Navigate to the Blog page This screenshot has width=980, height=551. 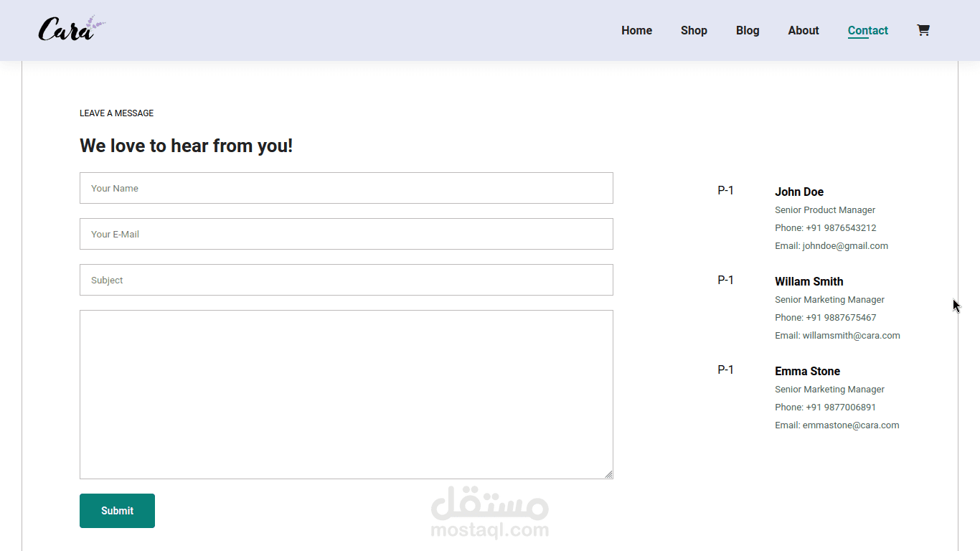748,30
